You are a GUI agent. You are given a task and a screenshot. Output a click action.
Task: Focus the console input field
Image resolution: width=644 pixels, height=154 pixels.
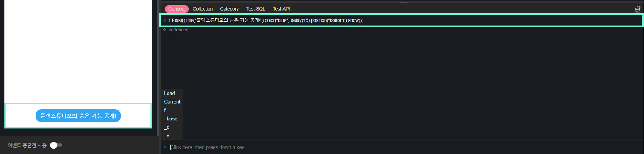[405, 147]
